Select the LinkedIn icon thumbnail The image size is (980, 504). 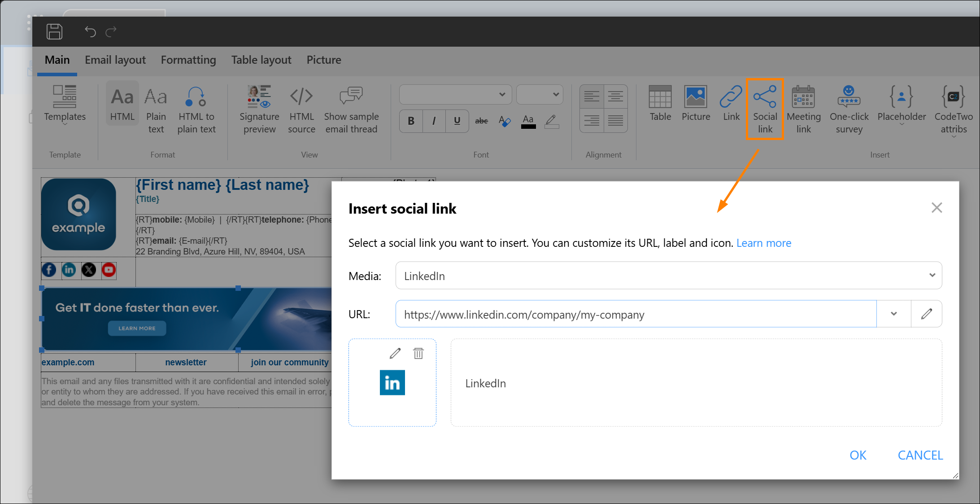tap(392, 383)
